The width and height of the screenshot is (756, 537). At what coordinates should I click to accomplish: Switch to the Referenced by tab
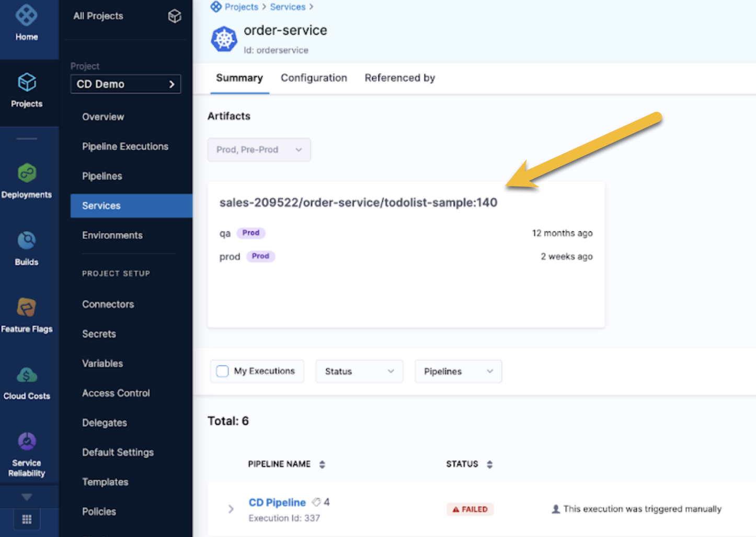coord(399,78)
